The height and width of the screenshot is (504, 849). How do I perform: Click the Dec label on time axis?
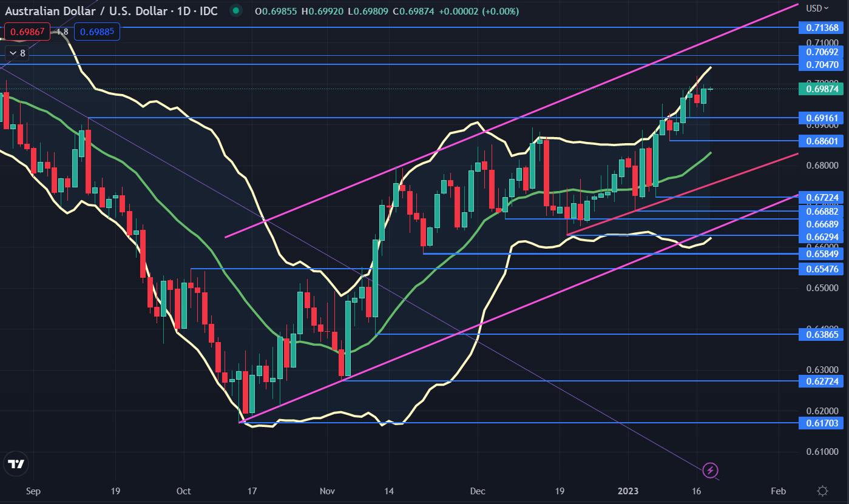tap(478, 491)
